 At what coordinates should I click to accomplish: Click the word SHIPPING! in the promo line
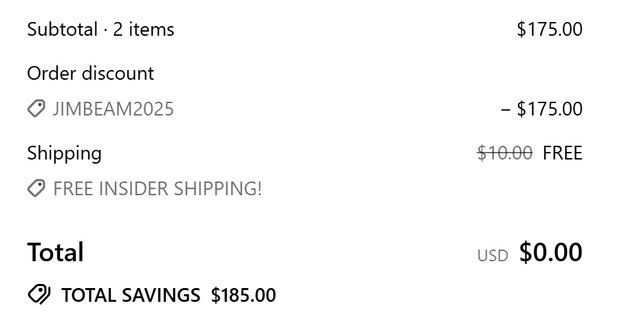pyautogui.click(x=217, y=189)
